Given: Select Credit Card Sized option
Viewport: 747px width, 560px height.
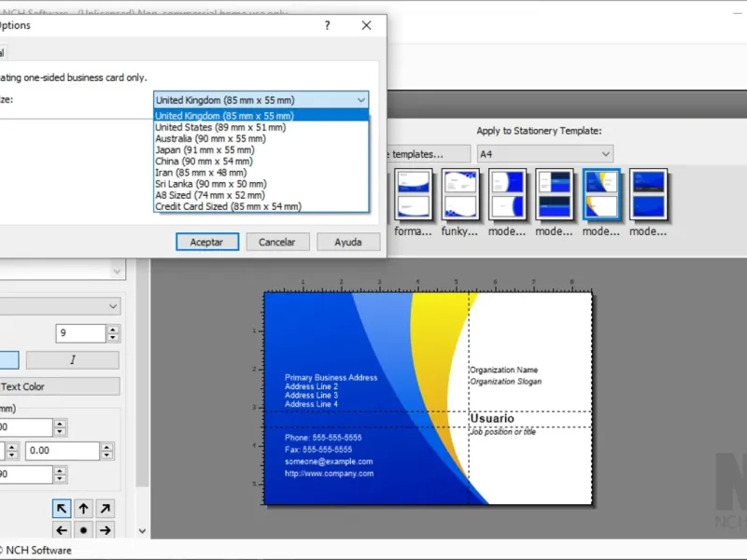Looking at the screenshot, I should tap(228, 206).
